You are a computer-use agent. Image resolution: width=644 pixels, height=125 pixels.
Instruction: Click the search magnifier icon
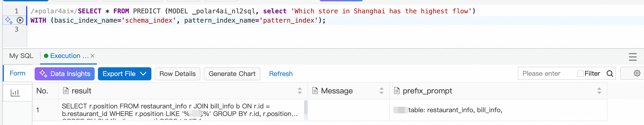click(x=610, y=74)
